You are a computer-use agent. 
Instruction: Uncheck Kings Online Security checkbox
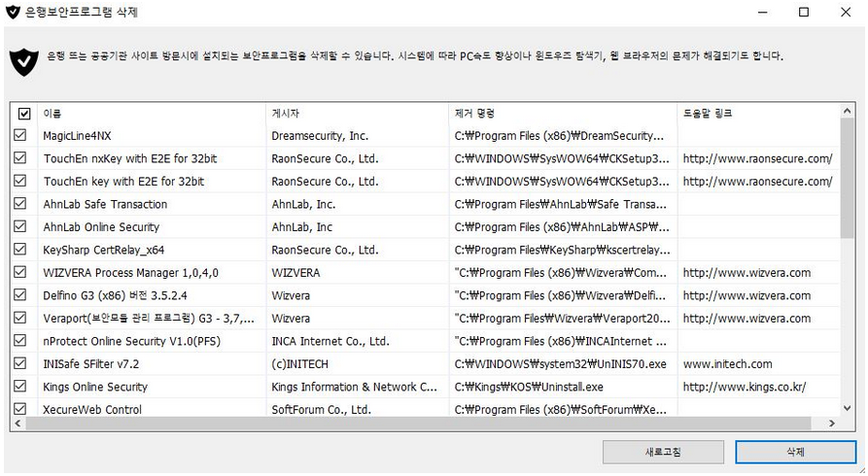click(x=20, y=386)
